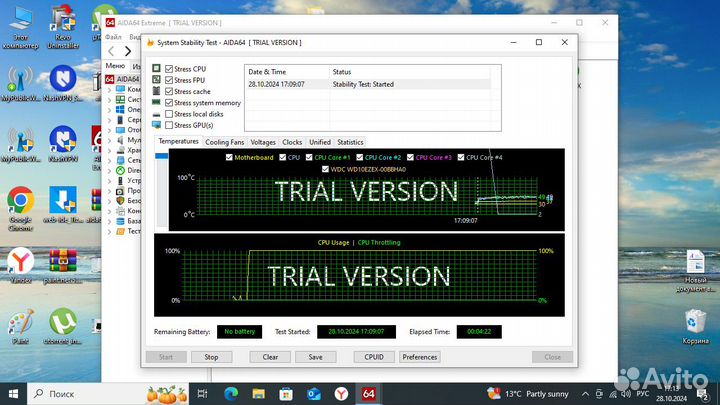
Task: Click CPUID button
Action: (x=374, y=357)
